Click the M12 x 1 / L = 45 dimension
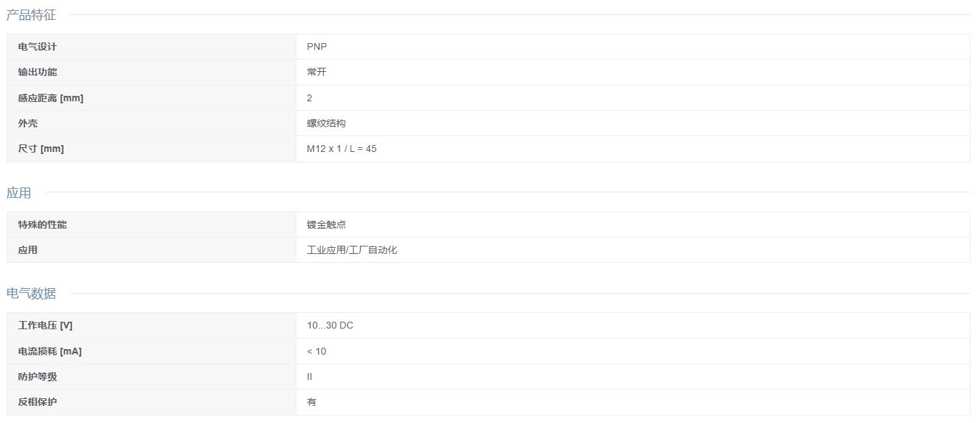The width and height of the screenshot is (980, 423). pyautogui.click(x=341, y=149)
